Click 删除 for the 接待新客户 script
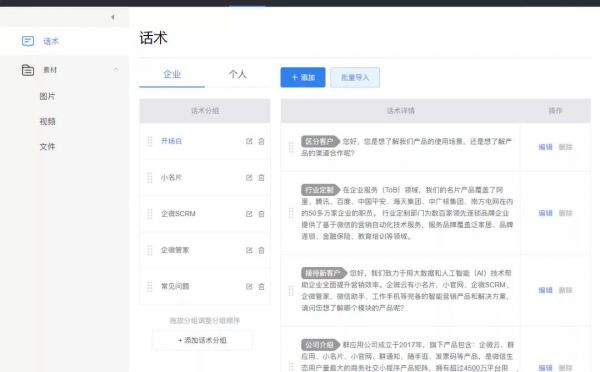The height and width of the screenshot is (372, 600). pyautogui.click(x=565, y=290)
